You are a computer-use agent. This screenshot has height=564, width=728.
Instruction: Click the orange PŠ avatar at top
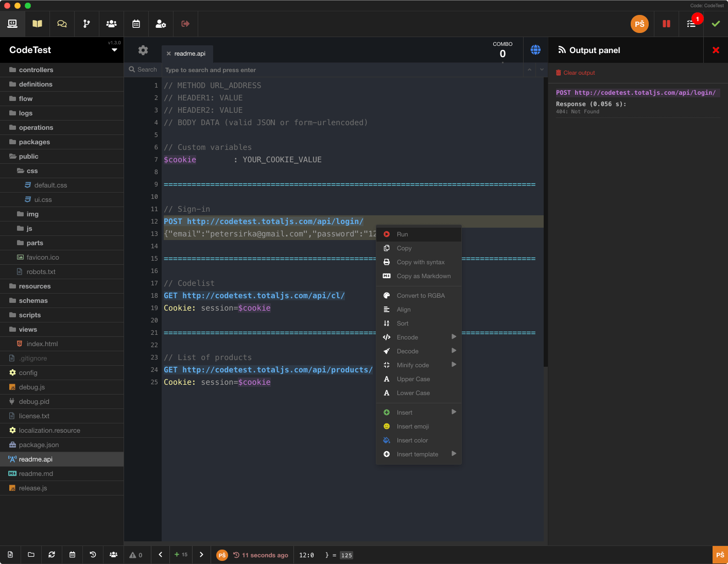point(639,24)
